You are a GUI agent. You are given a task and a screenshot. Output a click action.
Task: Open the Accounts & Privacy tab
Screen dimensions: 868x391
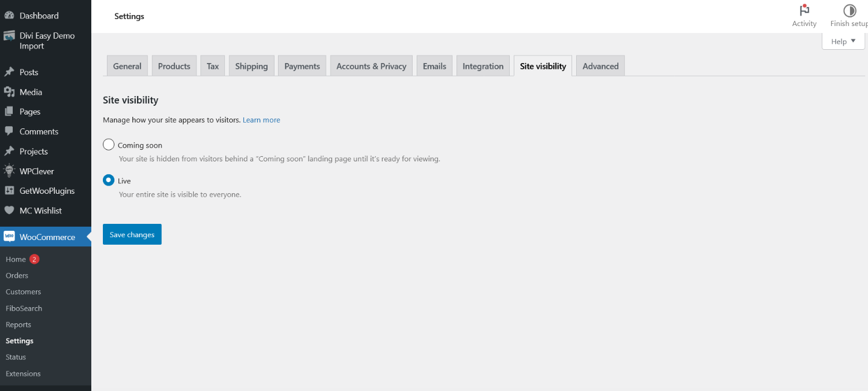point(372,66)
